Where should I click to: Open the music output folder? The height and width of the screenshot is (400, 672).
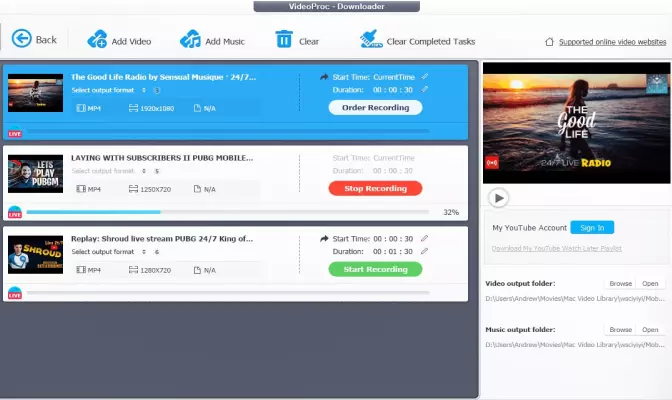coord(650,330)
